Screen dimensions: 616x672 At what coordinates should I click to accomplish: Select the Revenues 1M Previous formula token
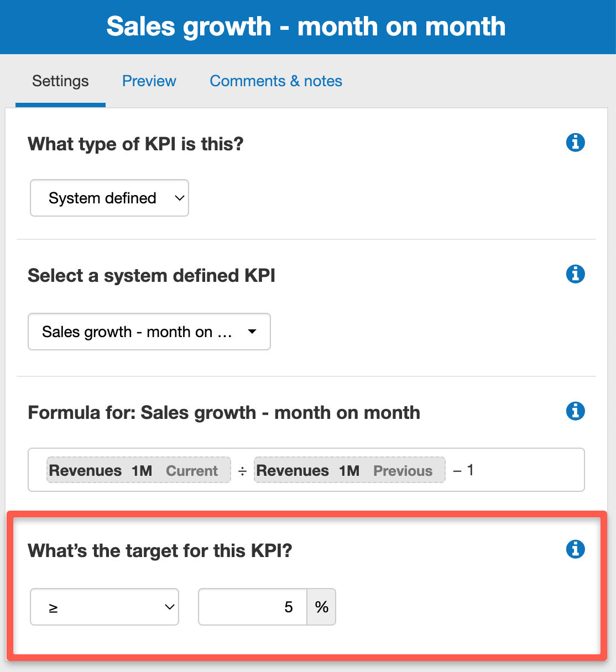[x=349, y=470]
